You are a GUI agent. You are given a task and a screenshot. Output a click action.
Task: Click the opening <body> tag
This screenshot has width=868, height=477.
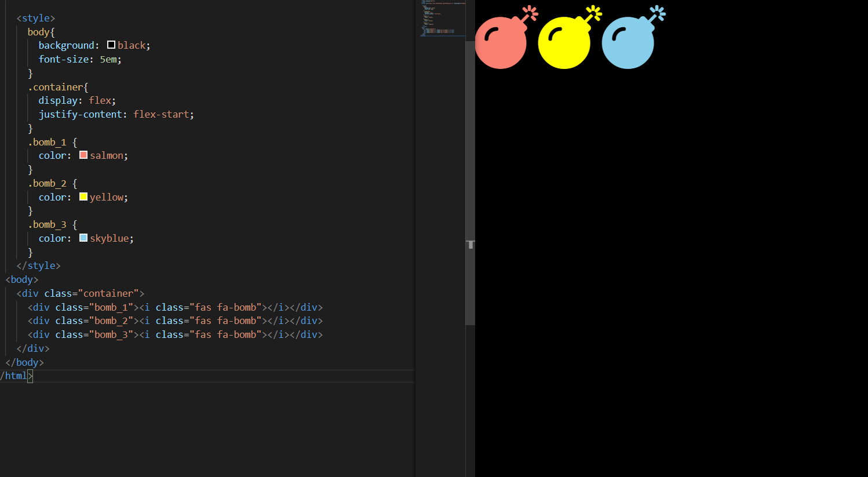point(22,279)
